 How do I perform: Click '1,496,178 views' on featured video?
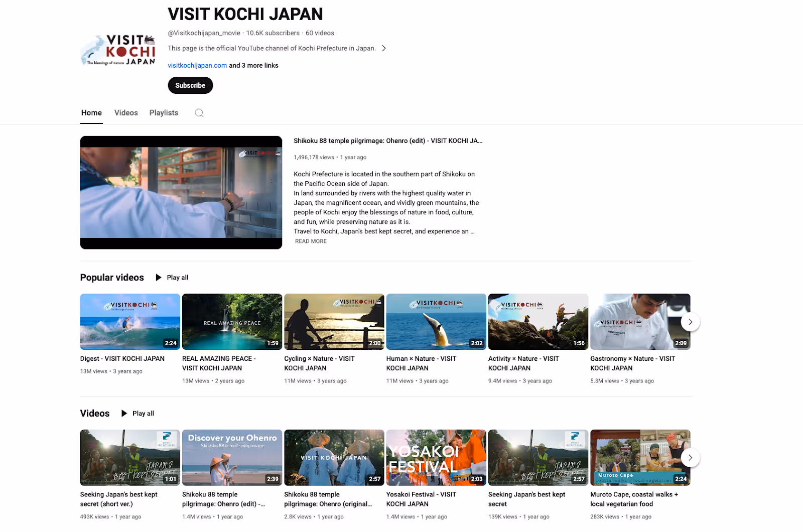tap(314, 158)
